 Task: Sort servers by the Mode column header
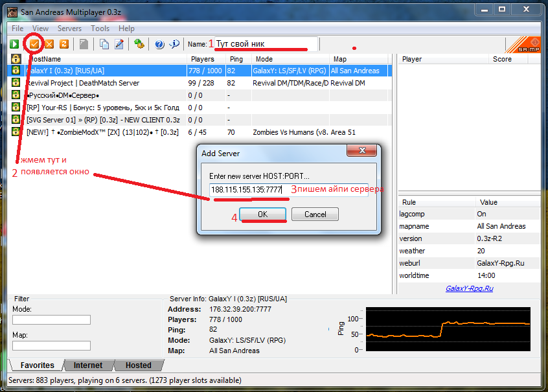point(290,59)
